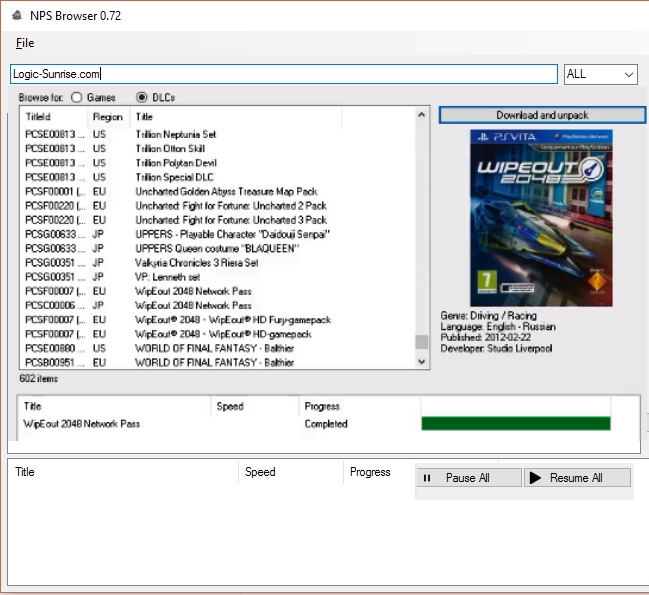Click scroll up arrow of DLC list

tap(421, 115)
